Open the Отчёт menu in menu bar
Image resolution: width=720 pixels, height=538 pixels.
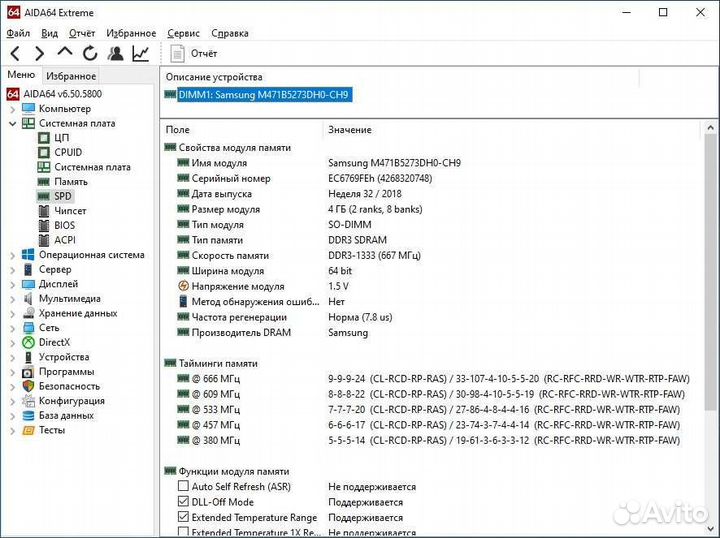click(82, 33)
